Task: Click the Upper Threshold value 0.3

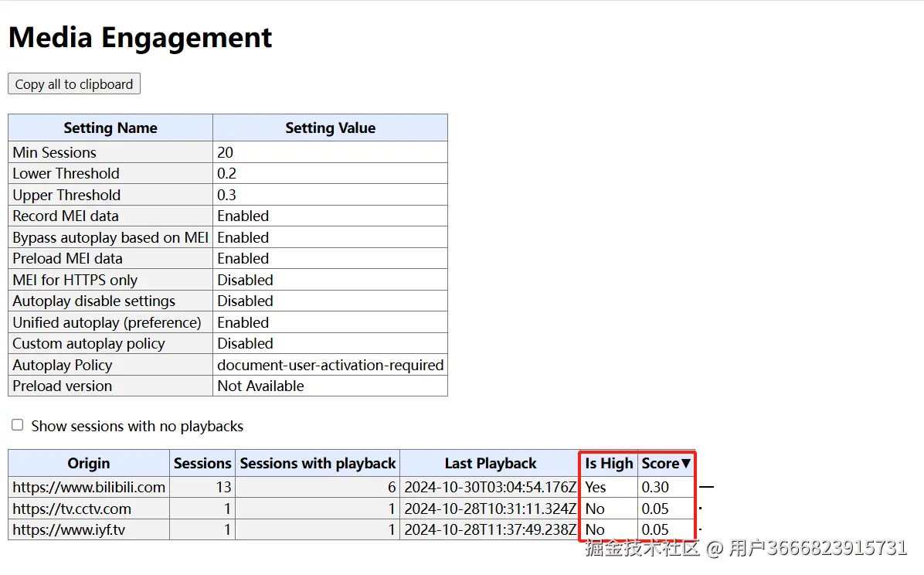Action: [x=330, y=195]
